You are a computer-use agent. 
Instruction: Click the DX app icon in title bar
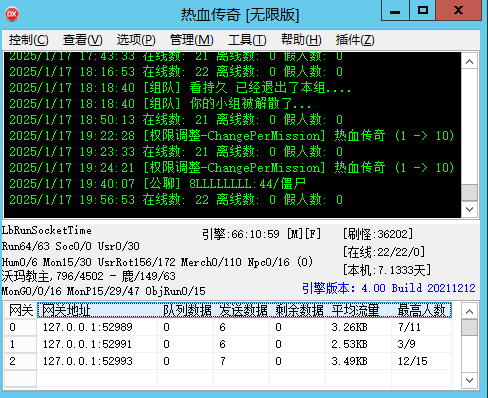tap(12, 14)
